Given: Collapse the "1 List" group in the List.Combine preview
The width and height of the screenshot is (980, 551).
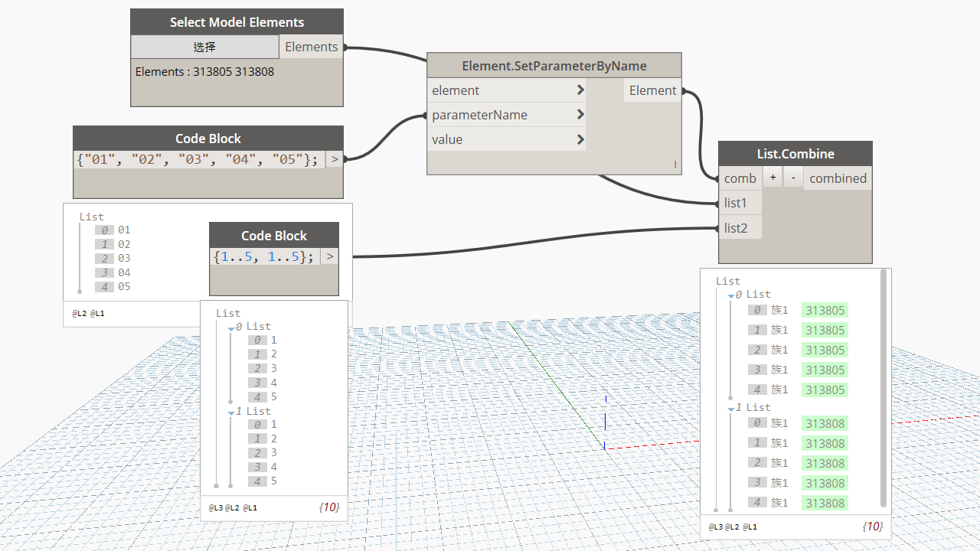Looking at the screenshot, I should coord(730,409).
